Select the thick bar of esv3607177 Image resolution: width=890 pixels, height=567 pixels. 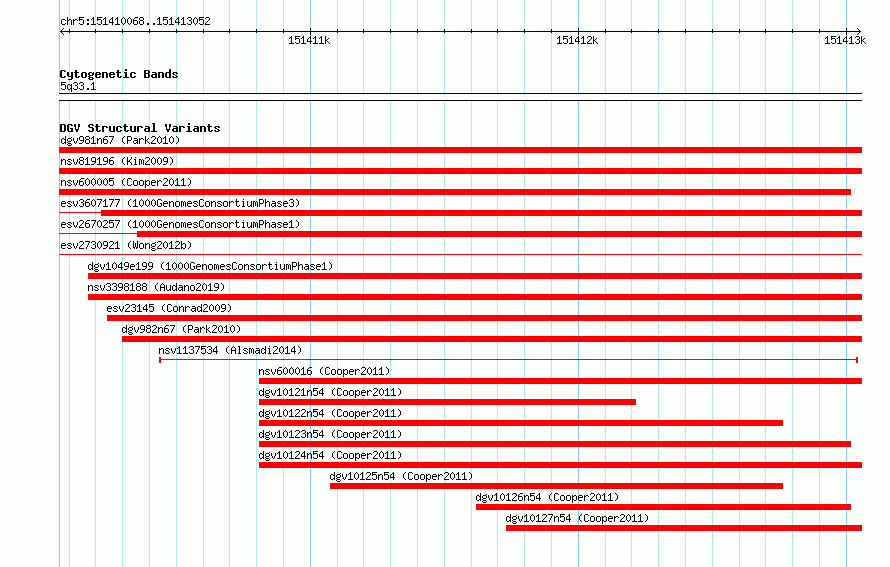click(481, 213)
